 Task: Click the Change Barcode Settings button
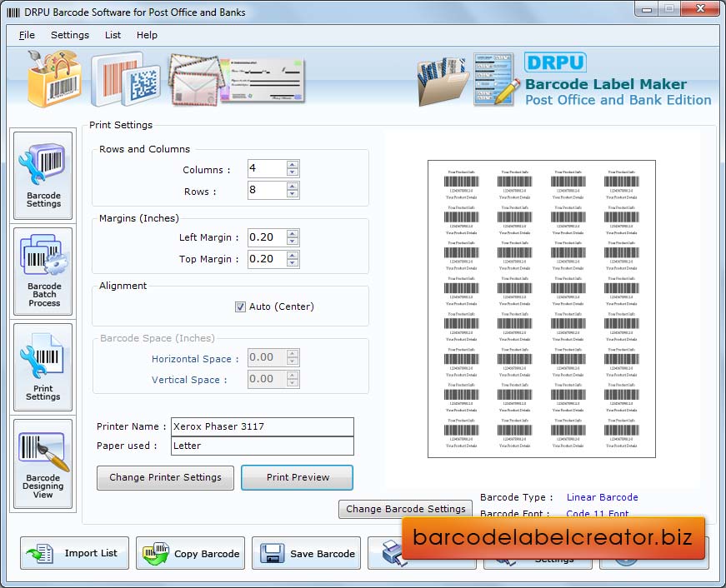[406, 509]
